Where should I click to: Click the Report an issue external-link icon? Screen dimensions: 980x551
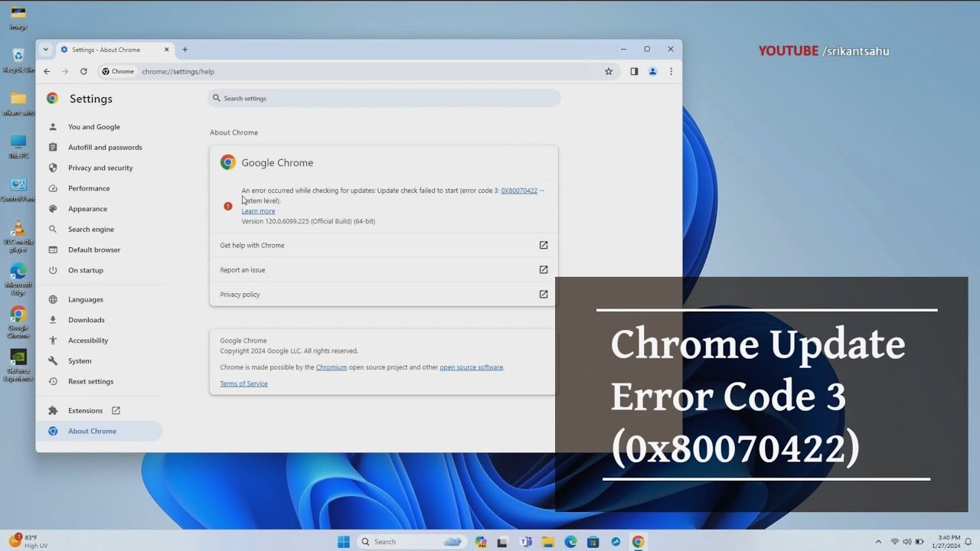click(x=544, y=269)
